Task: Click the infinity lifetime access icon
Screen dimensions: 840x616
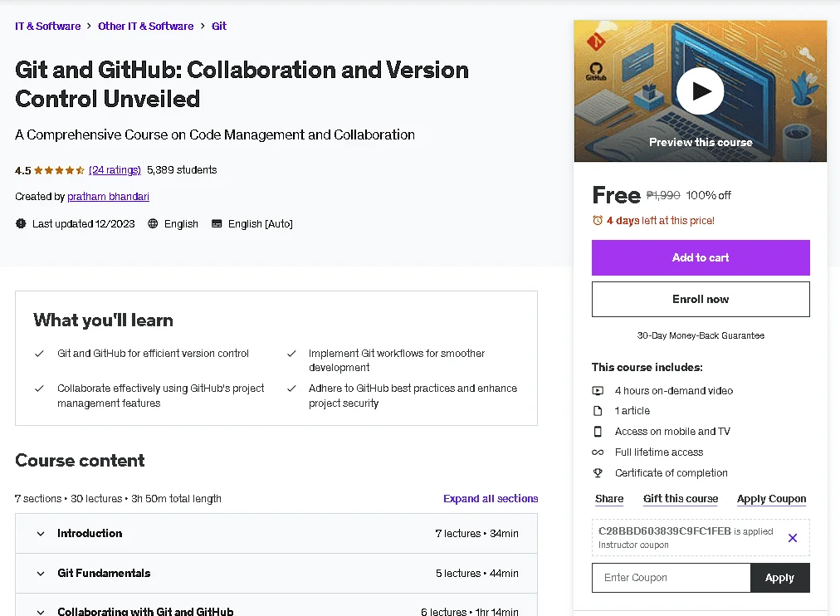Action: click(x=598, y=452)
